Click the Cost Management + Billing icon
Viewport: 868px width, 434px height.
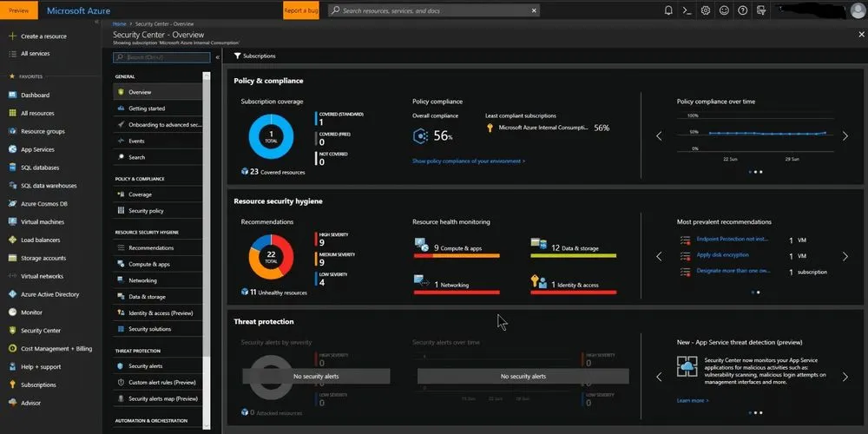point(12,349)
